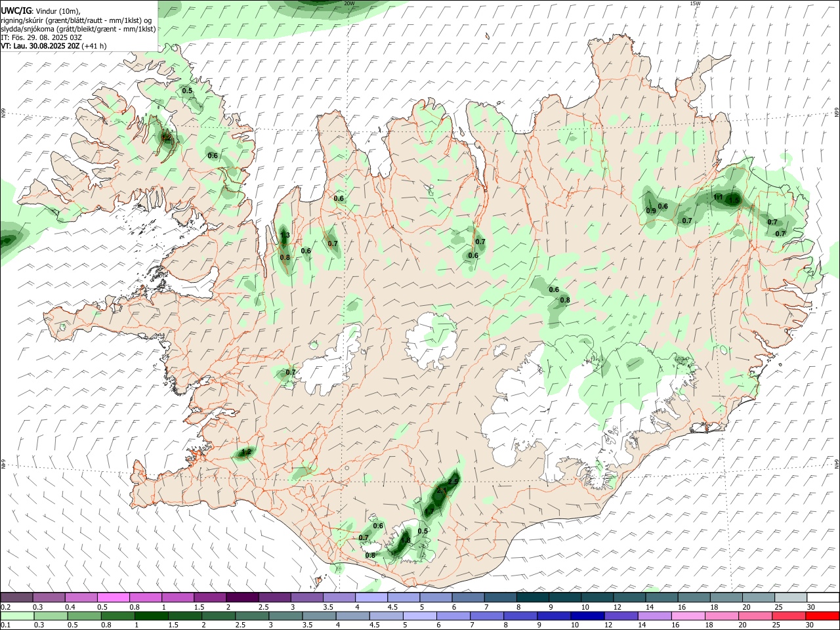Click the 'slydda/snjókoma' legend description line
Screen dimensions: 840x630
pyautogui.click(x=79, y=29)
